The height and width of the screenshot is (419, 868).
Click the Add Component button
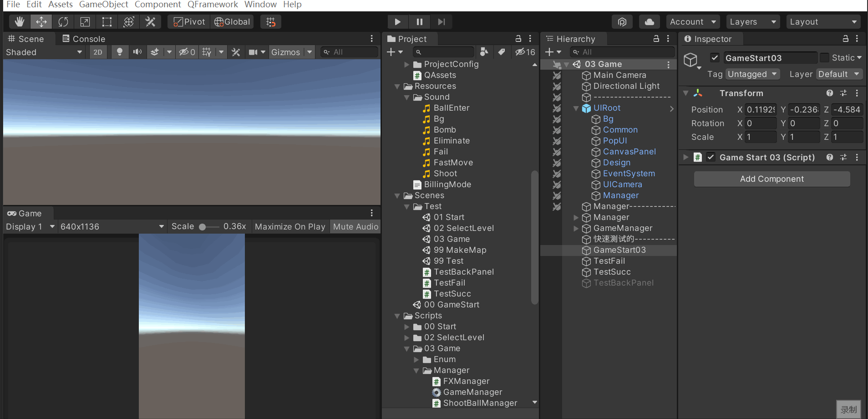point(772,179)
